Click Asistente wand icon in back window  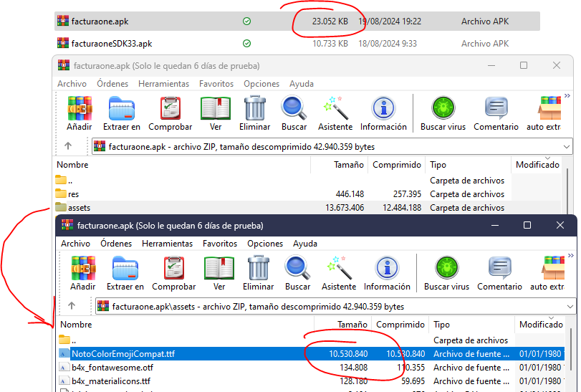pos(335,108)
